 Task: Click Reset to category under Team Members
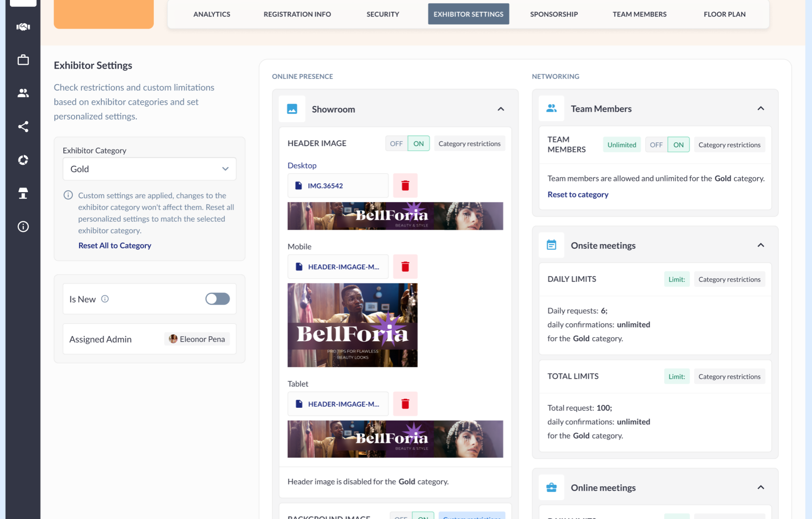578,194
